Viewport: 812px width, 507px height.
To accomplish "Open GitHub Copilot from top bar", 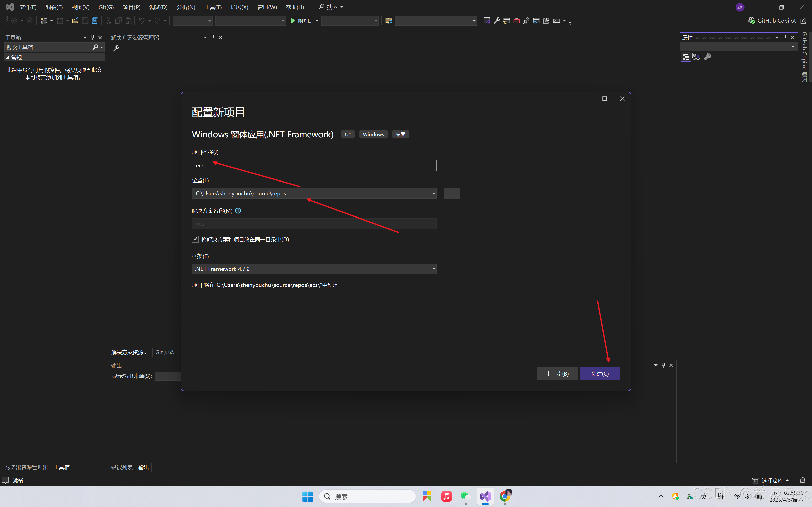I will (x=772, y=21).
